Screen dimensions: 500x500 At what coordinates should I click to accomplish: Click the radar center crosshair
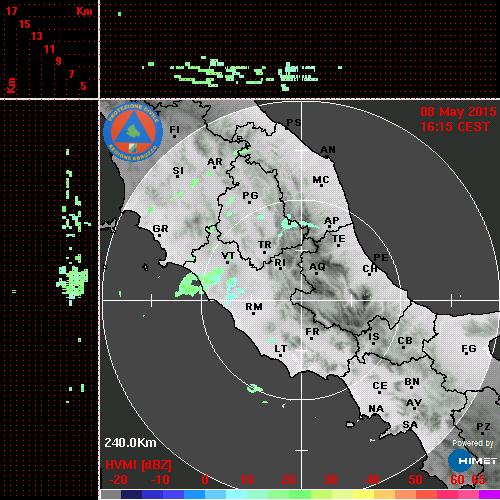coord(302,300)
